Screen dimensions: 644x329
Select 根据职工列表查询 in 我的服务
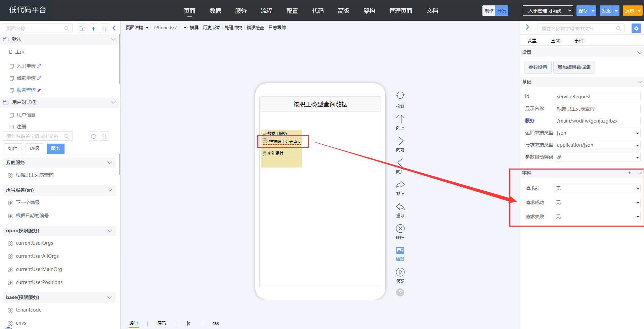tap(35, 175)
